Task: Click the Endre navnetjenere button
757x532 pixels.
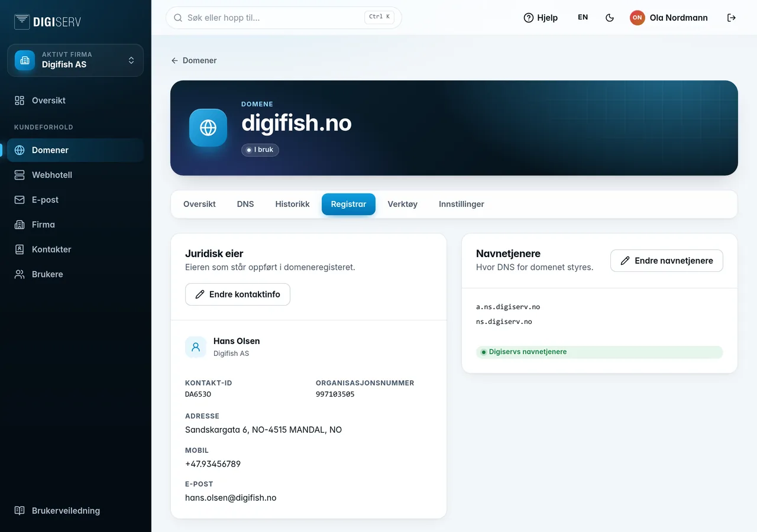Action: click(x=667, y=261)
